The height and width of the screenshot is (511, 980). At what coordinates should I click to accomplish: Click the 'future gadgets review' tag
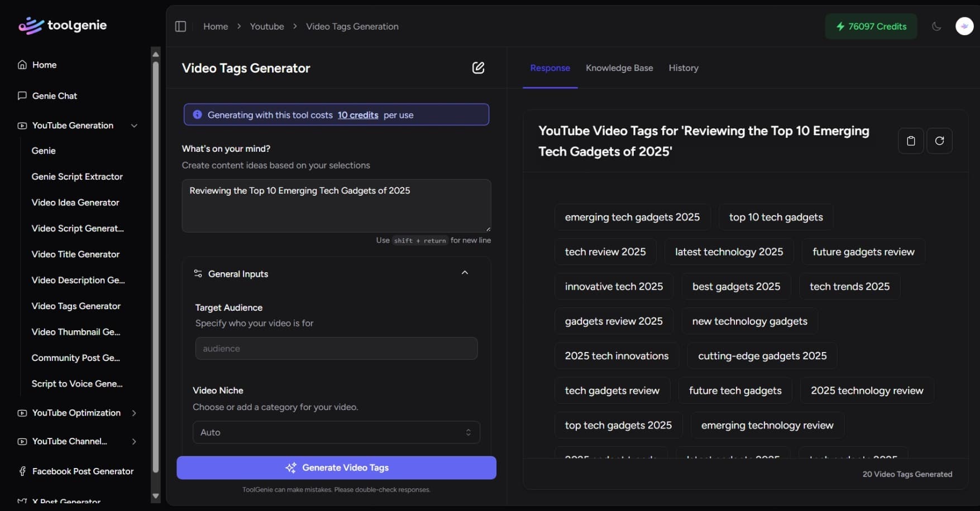pos(863,252)
